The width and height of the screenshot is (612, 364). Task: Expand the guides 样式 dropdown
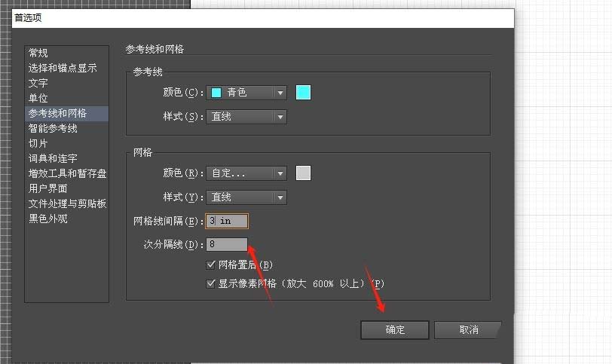[246, 117]
